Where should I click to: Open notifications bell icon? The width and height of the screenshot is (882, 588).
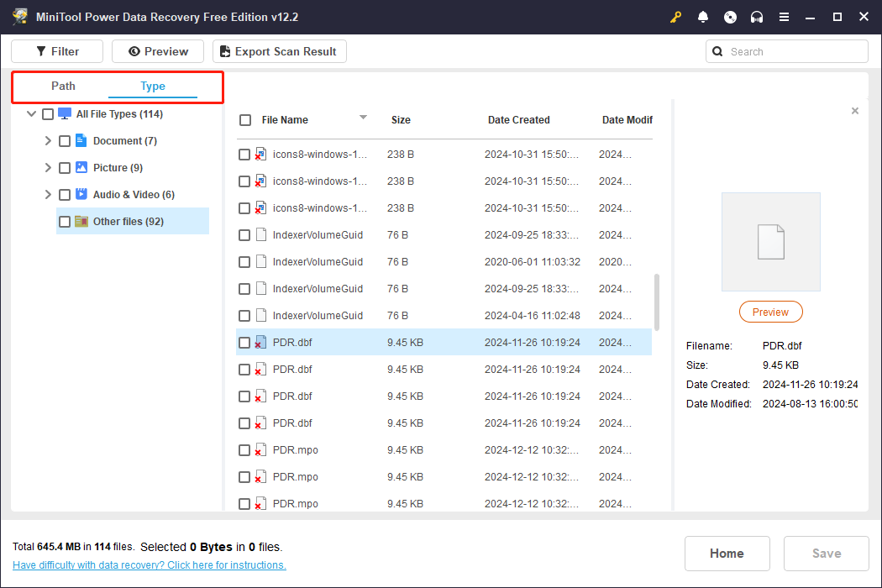(x=702, y=17)
